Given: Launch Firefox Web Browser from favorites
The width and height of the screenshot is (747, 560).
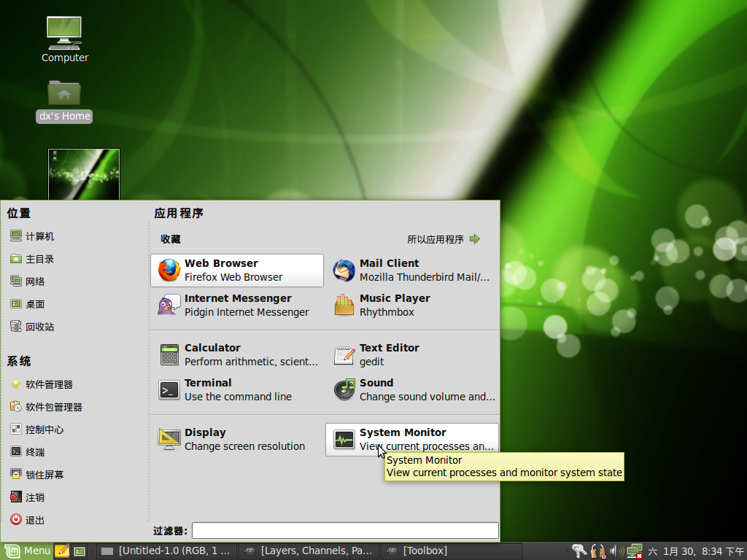Looking at the screenshot, I should click(x=235, y=270).
